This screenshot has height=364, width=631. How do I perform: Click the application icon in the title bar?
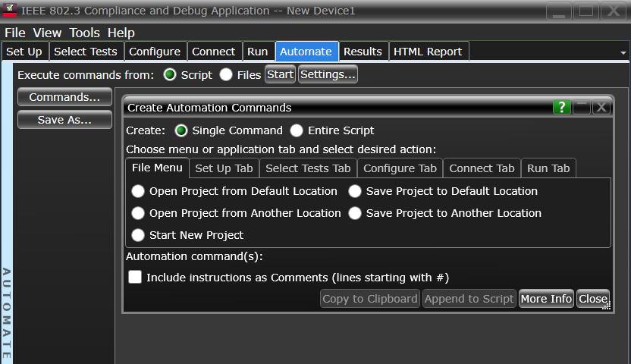pyautogui.click(x=10, y=10)
